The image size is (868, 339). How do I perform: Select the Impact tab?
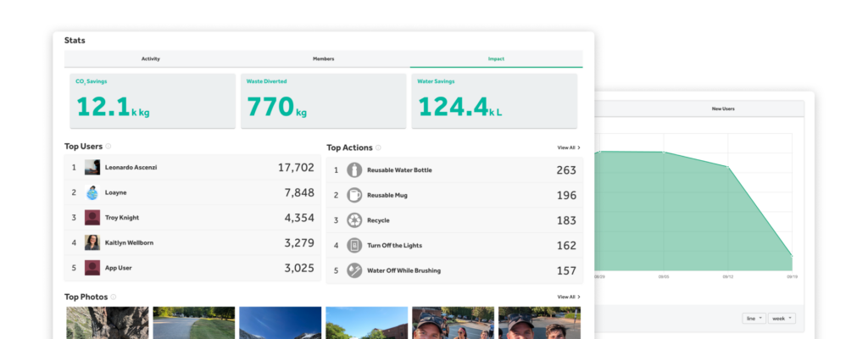click(x=496, y=58)
